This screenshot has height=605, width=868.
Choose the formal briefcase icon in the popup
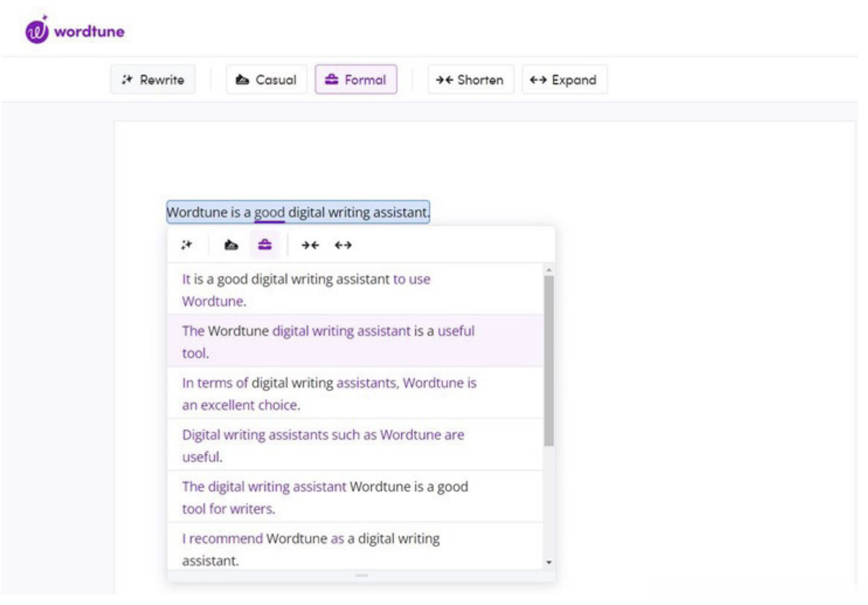pyautogui.click(x=265, y=245)
